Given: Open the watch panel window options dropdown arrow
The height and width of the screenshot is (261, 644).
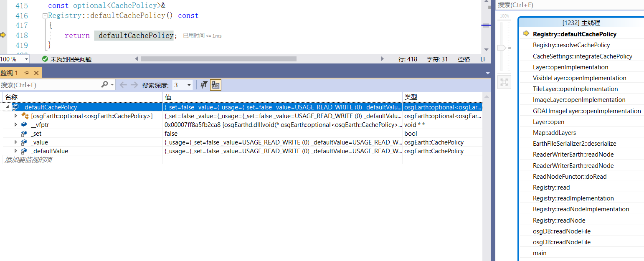Looking at the screenshot, I should (x=487, y=73).
